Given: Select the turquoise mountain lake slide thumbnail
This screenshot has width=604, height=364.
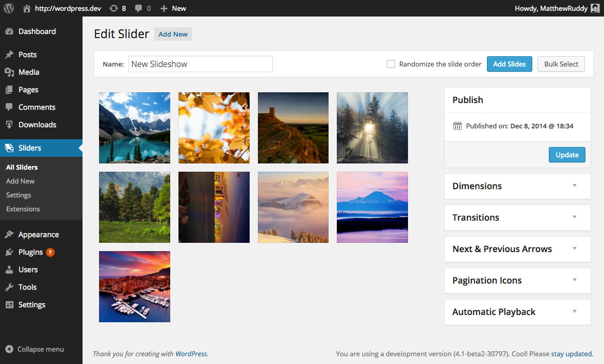Looking at the screenshot, I should click(x=135, y=128).
